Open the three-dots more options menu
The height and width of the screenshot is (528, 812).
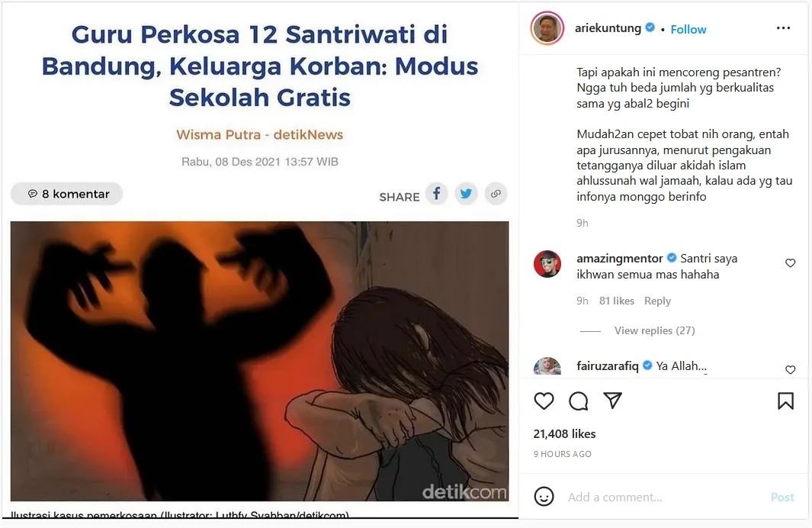coord(784,28)
